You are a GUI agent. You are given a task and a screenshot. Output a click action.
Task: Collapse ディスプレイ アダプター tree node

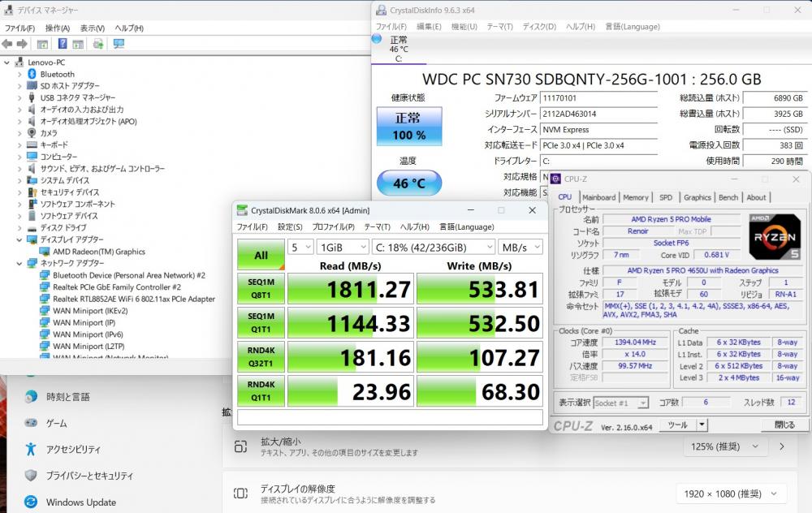pyautogui.click(x=19, y=239)
